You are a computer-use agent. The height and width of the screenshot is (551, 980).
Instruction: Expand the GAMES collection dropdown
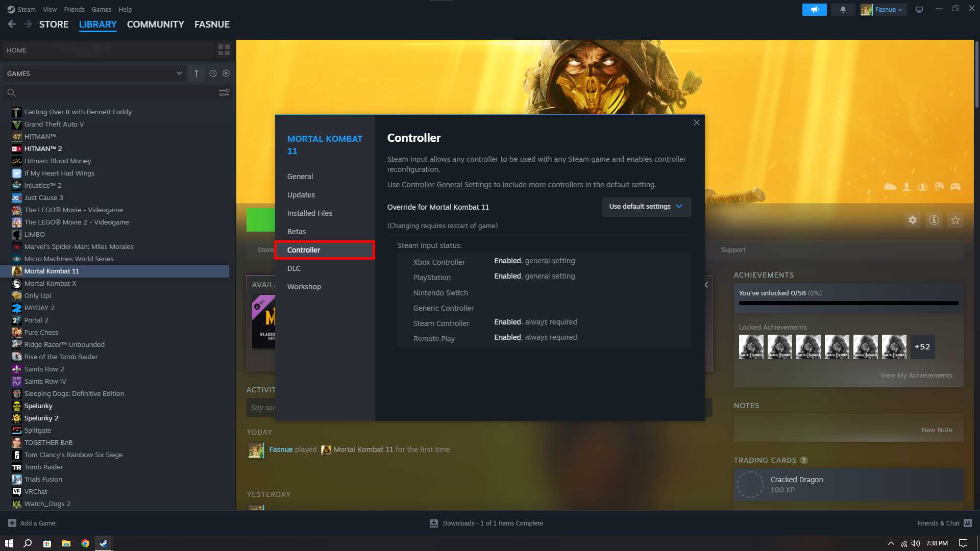(x=179, y=73)
